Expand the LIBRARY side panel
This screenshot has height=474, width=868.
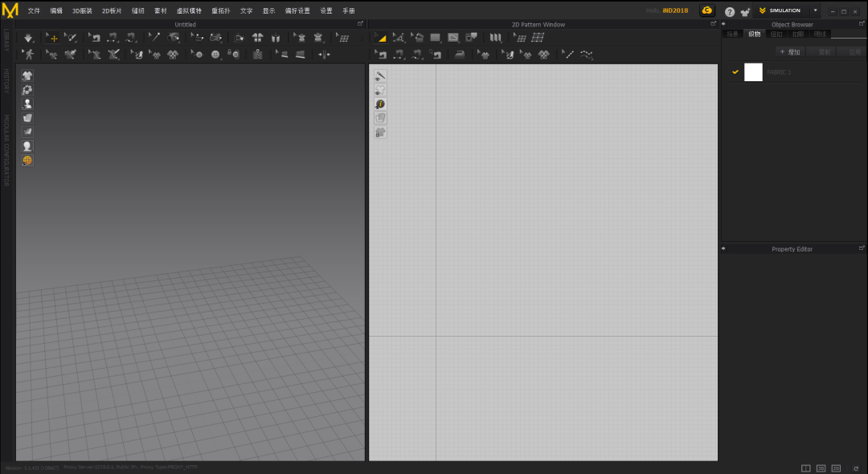6,40
